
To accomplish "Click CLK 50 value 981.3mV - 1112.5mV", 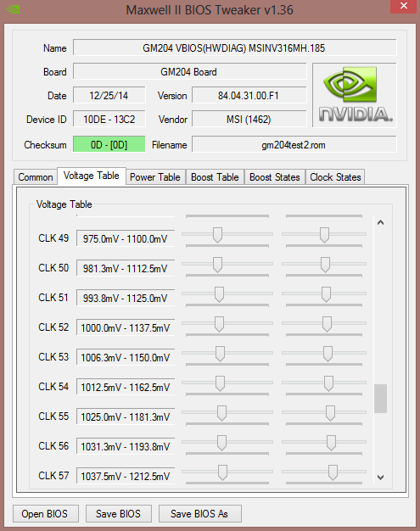I will coord(126,269).
